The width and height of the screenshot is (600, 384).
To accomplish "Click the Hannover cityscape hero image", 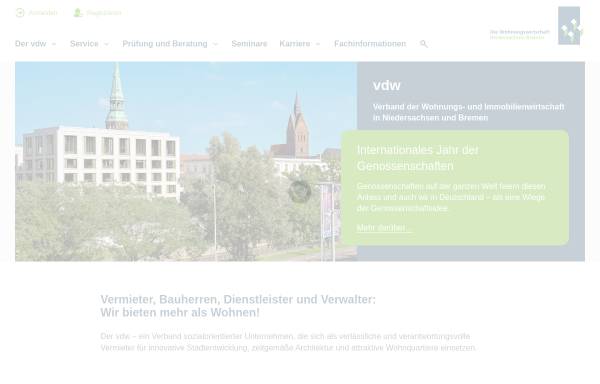I will pos(186,161).
